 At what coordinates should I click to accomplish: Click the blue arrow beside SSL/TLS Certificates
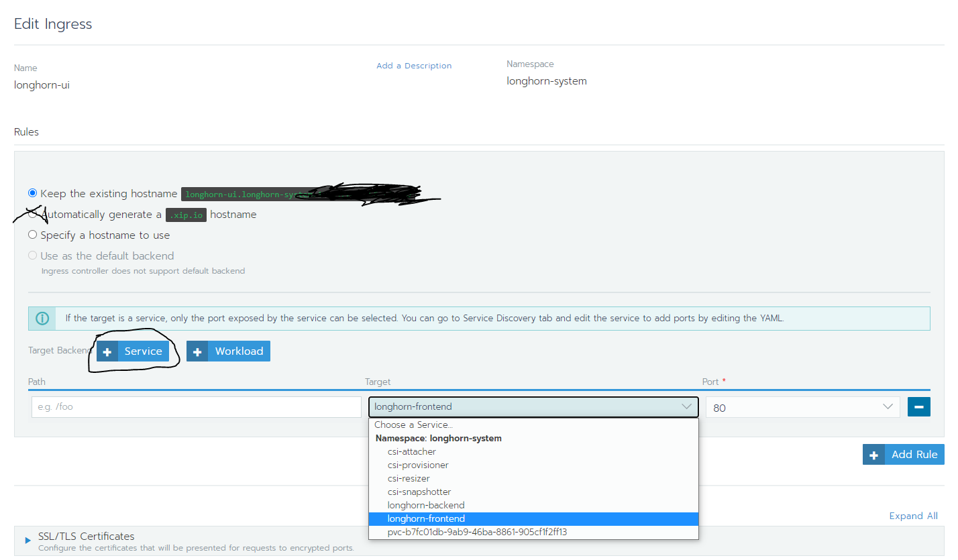pyautogui.click(x=27, y=537)
